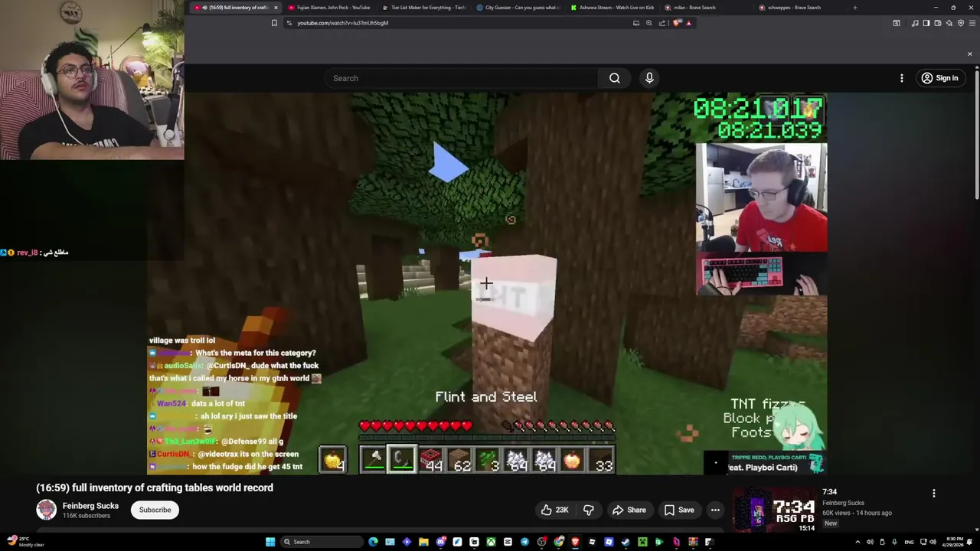Image resolution: width=980 pixels, height=551 pixels.
Task: Switch to Tier List Maker tab
Action: (425, 8)
